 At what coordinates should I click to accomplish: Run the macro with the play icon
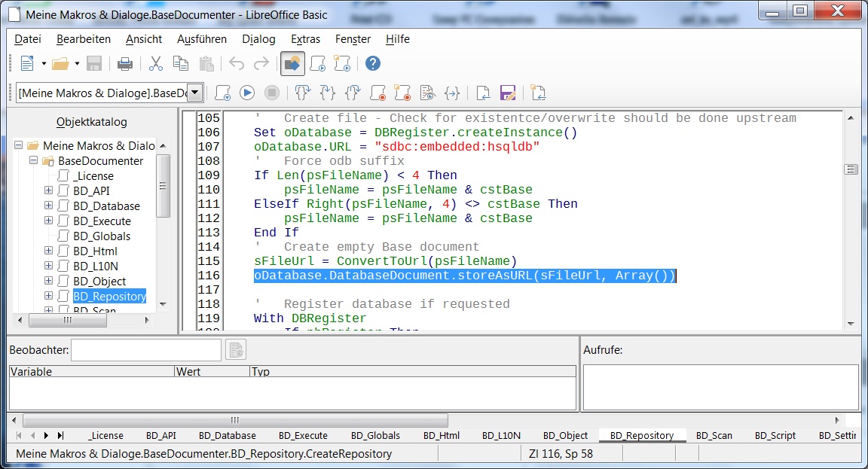pos(247,93)
